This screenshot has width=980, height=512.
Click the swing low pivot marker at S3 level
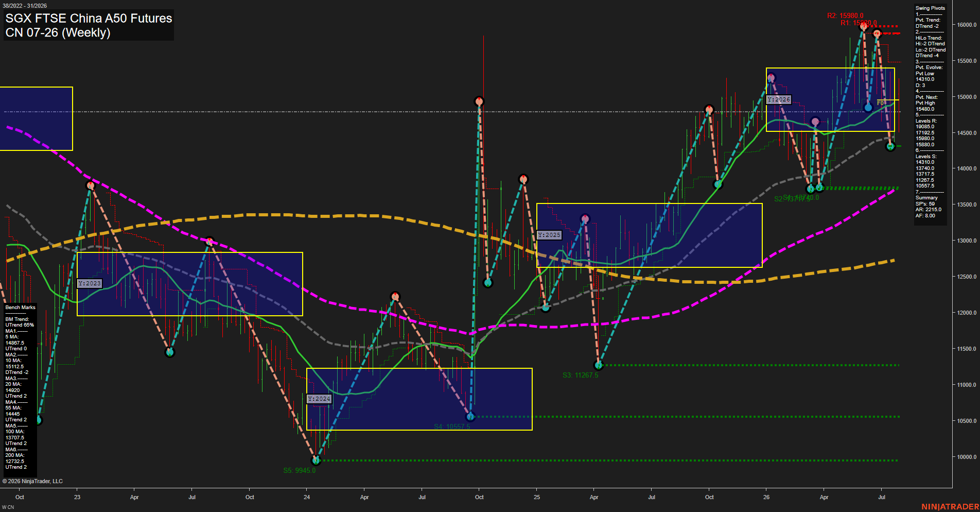click(x=599, y=365)
